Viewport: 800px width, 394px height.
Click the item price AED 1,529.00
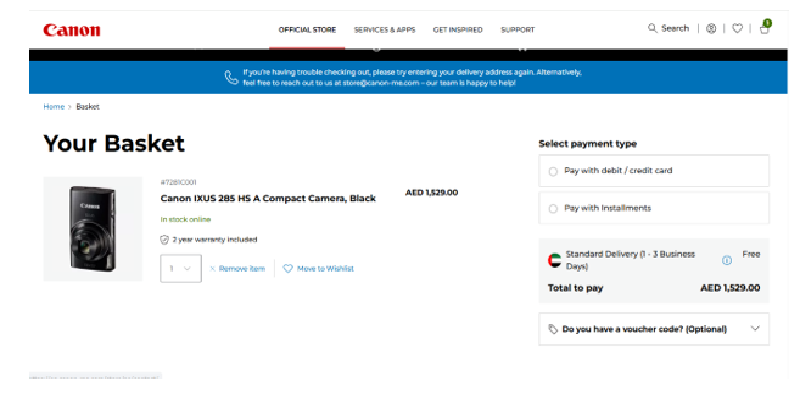pos(432,192)
